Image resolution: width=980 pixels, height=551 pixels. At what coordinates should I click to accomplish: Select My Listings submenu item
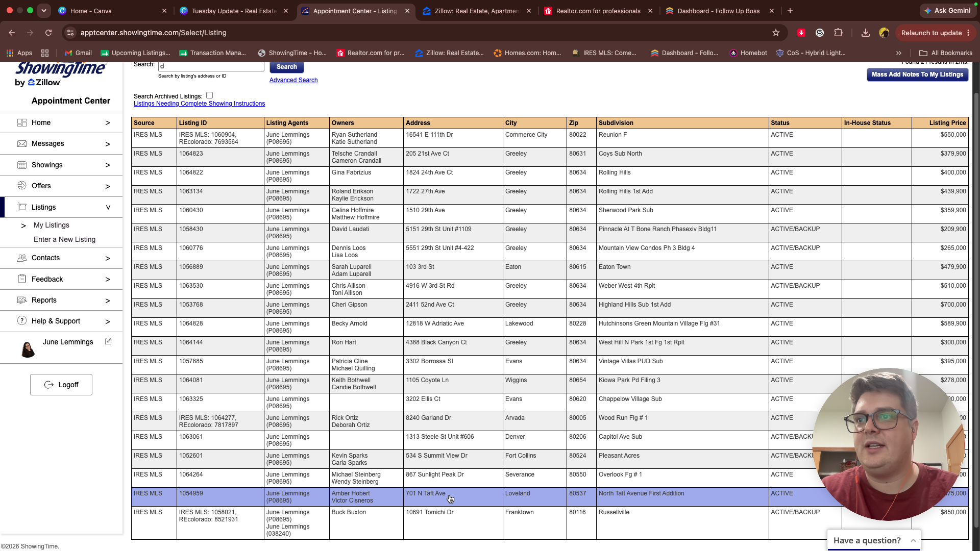tap(51, 226)
